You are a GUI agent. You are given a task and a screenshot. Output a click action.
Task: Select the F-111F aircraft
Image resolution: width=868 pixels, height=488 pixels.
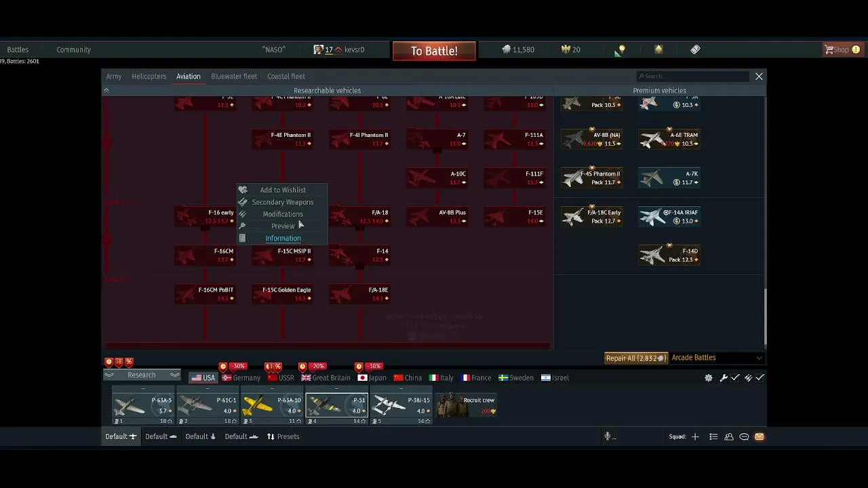point(515,178)
